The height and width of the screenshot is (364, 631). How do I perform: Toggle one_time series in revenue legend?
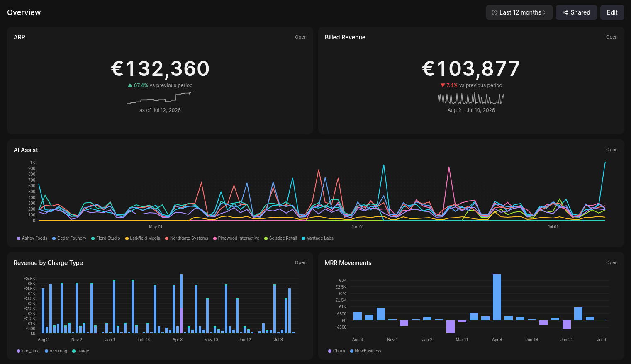click(x=28, y=351)
